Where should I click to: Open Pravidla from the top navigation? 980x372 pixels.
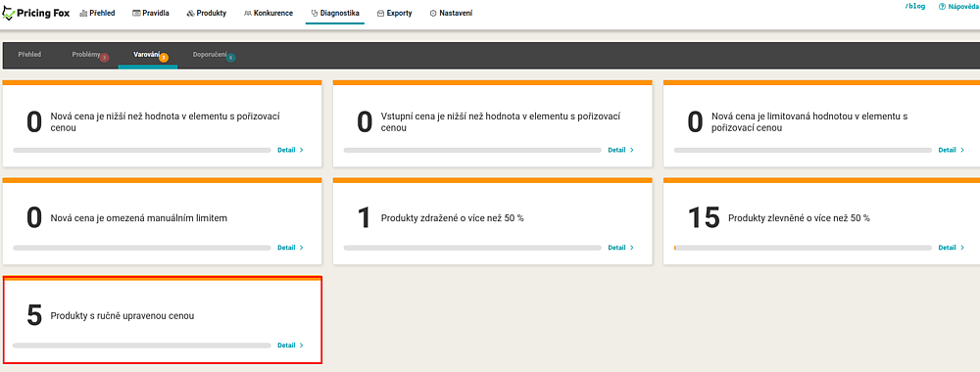pos(151,13)
